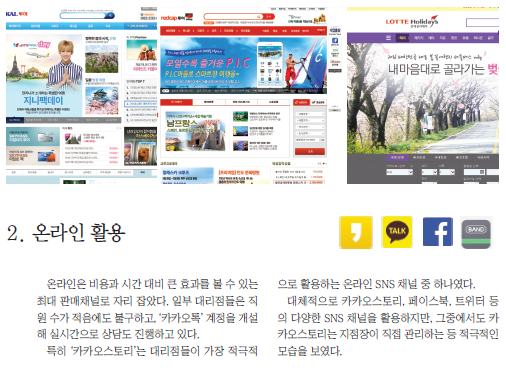This screenshot has height=368, width=506.
Task: Click the redcap tour logo
Action: pyautogui.click(x=177, y=17)
